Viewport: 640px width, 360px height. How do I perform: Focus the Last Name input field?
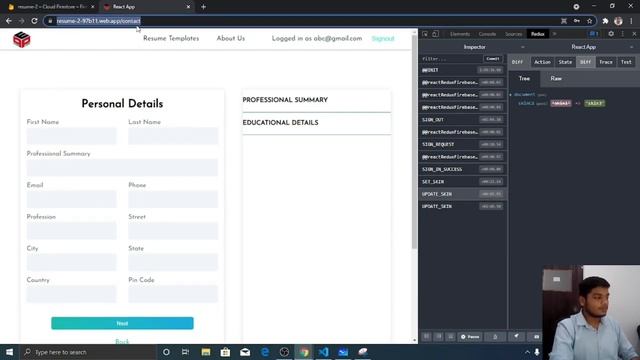pyautogui.click(x=173, y=136)
